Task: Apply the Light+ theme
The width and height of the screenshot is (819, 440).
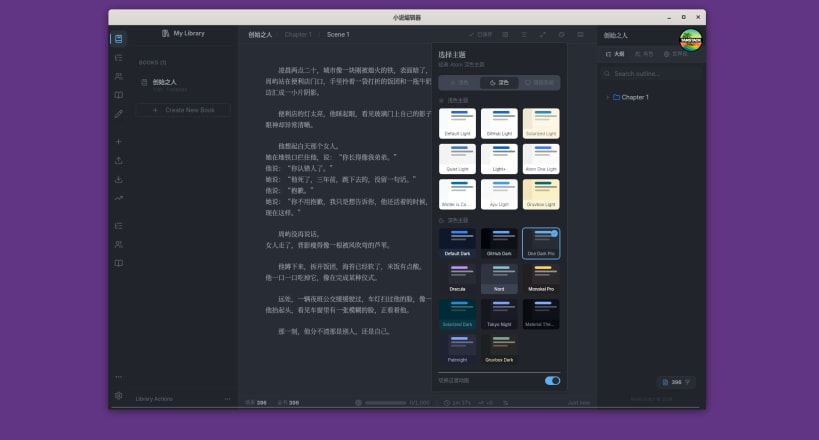Action: pos(499,159)
